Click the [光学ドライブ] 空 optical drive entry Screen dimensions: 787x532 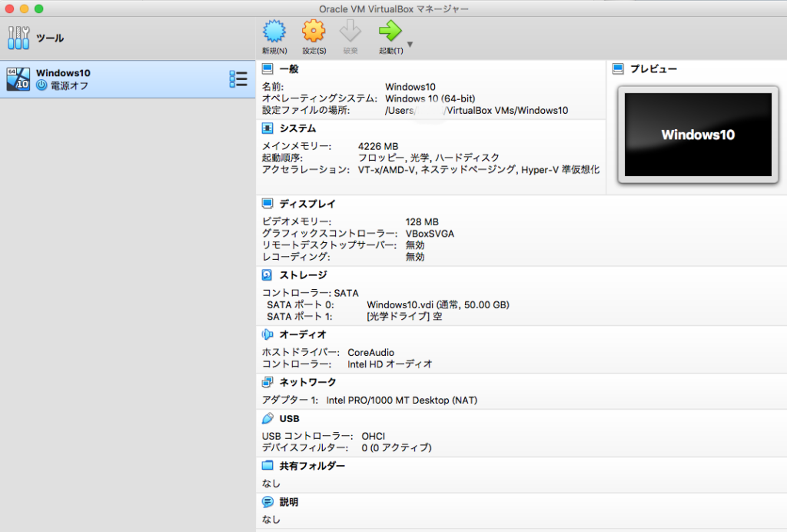point(404,316)
